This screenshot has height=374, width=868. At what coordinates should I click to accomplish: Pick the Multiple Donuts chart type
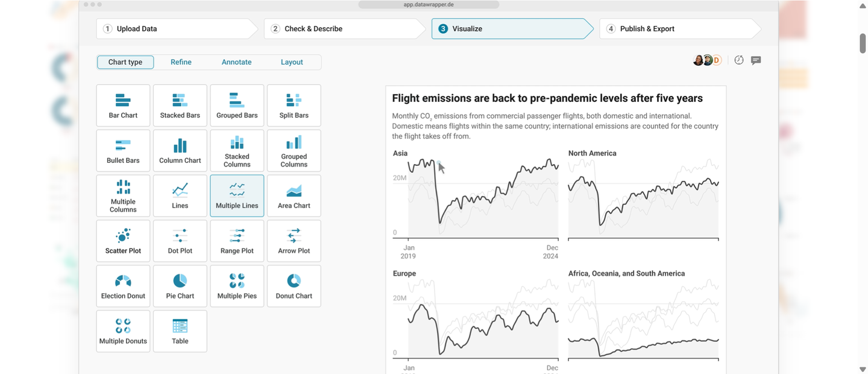tap(123, 331)
